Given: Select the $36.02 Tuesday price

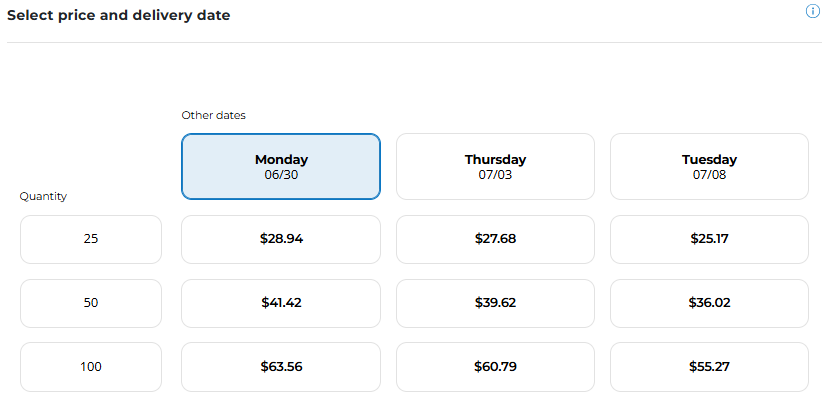Looking at the screenshot, I should [709, 303].
